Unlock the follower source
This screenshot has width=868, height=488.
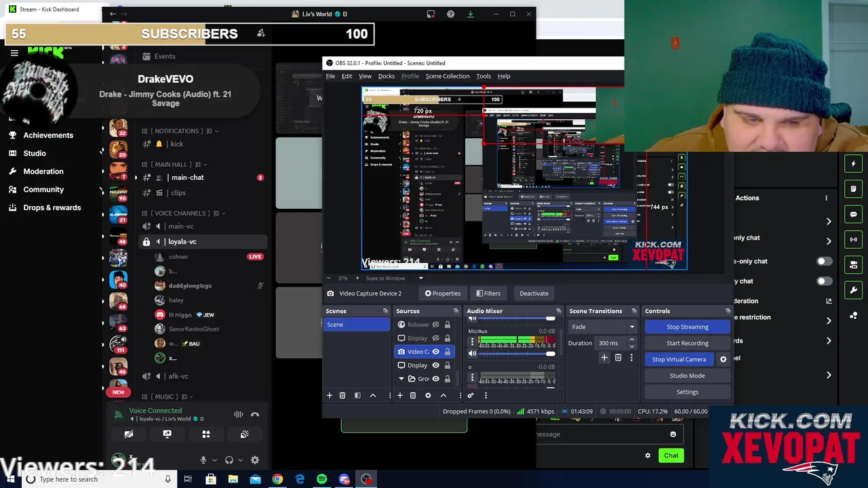tap(447, 325)
